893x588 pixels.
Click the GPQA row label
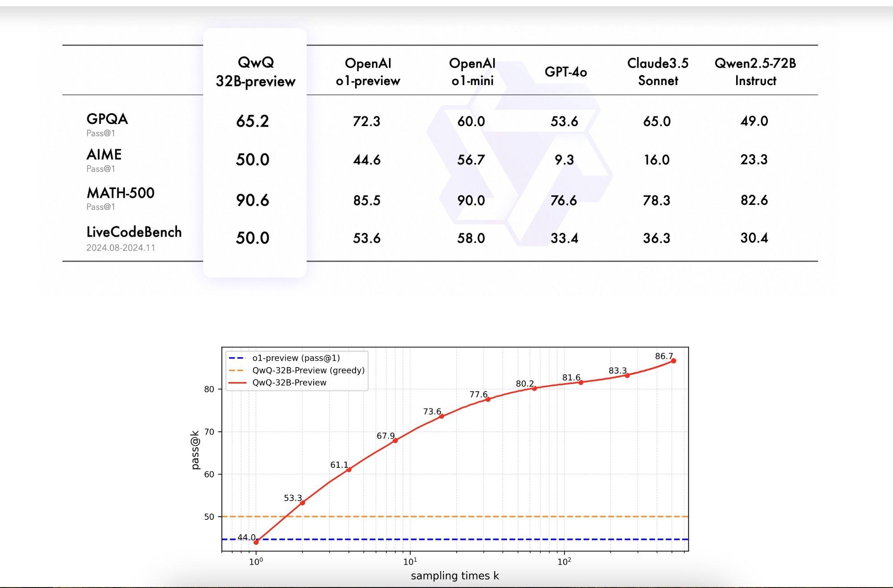(x=107, y=119)
